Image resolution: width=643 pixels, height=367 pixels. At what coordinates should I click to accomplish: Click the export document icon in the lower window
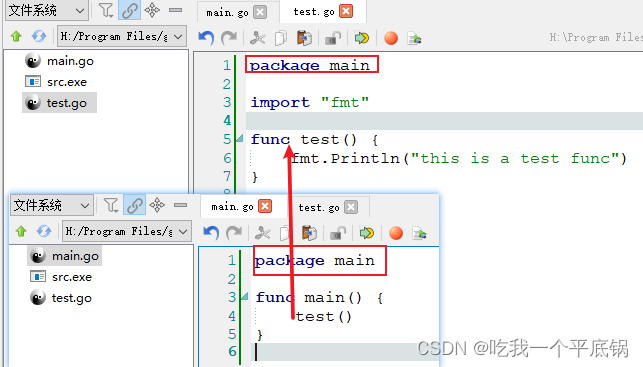pos(419,234)
